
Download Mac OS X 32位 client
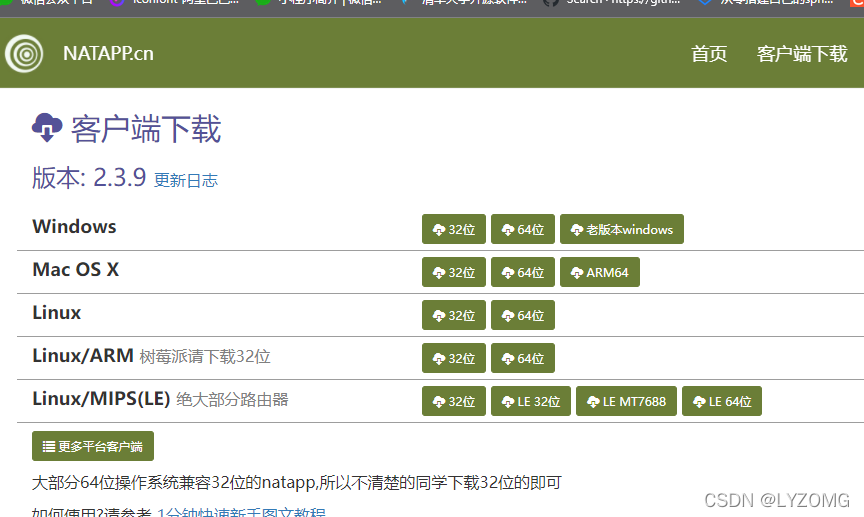click(453, 272)
